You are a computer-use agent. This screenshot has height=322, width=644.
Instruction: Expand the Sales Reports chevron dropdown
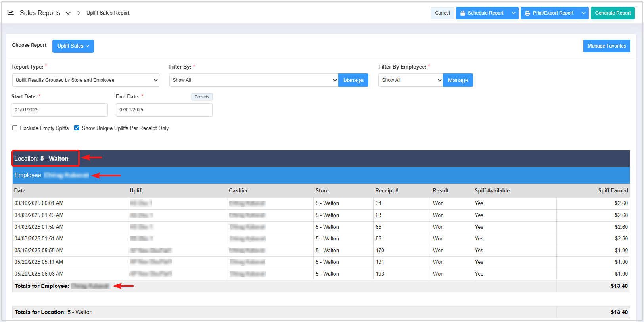click(68, 13)
